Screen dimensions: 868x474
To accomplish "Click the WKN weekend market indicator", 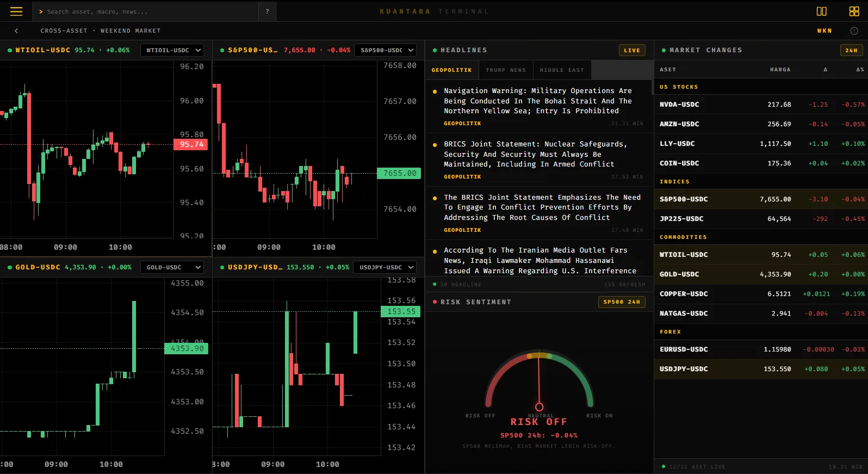I will tap(824, 31).
